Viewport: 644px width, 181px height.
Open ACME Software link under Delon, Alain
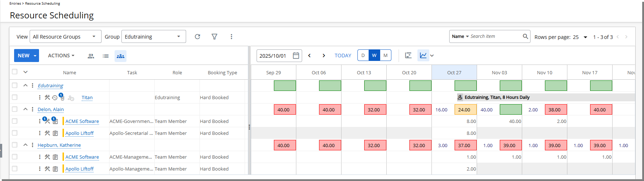[x=82, y=122]
